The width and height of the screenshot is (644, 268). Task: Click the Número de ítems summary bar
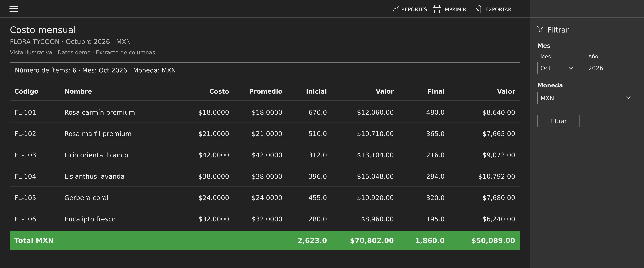[x=265, y=70]
